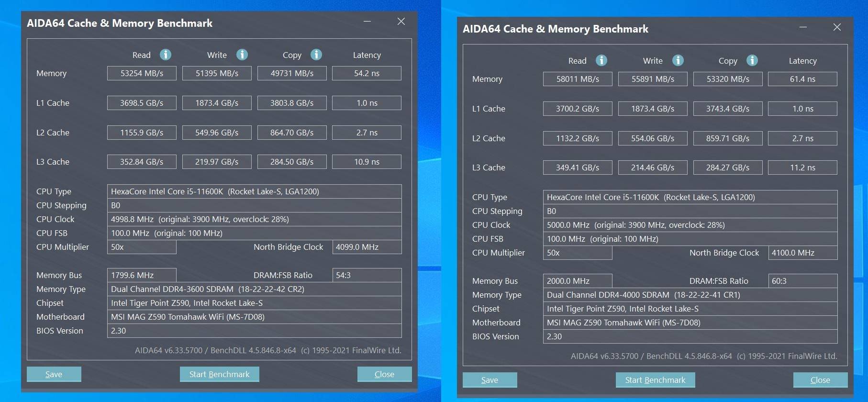The image size is (868, 402).
Task: Click L2 Cache write 549.96 GB/s
Action: [217, 133]
